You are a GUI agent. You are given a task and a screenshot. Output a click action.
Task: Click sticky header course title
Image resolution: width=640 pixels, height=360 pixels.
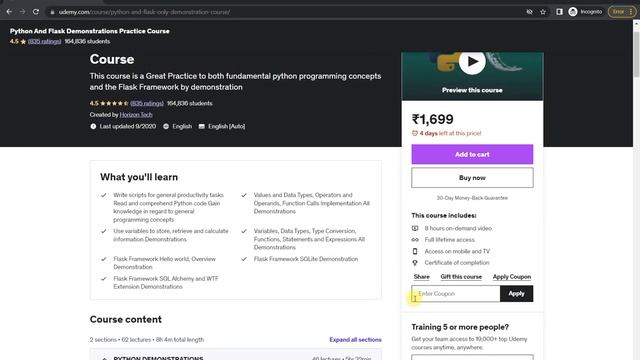pos(90,31)
